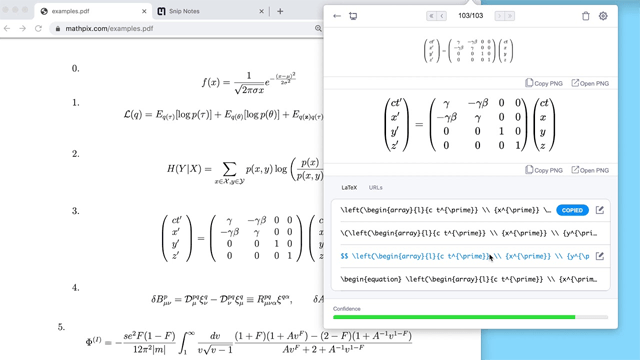
Task: Click the zoom magnifier icon in address bar
Action: 318,29
